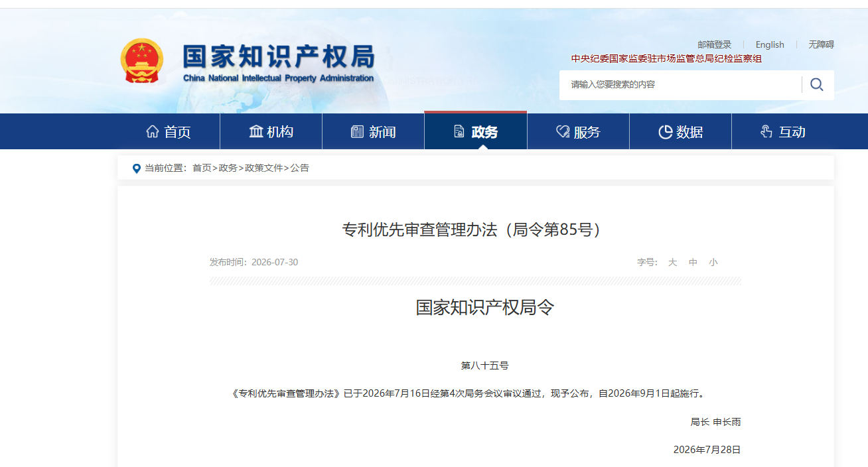Go to 首页 in the breadcrumb
868x467 pixels.
[x=202, y=168]
